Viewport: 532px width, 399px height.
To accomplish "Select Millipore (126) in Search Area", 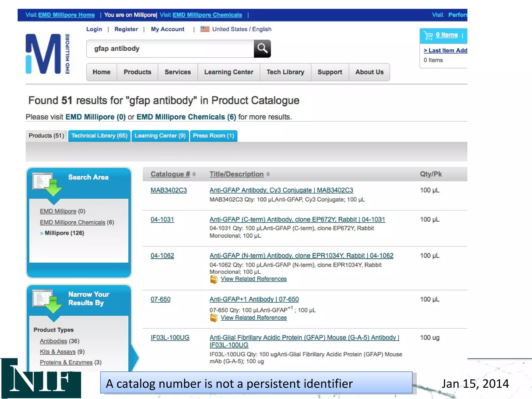I will click(64, 233).
